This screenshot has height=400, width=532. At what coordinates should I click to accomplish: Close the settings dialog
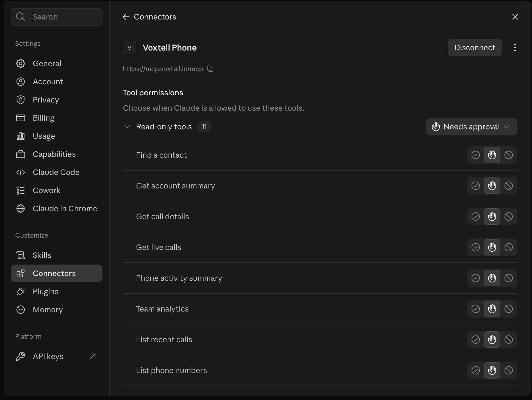click(515, 17)
